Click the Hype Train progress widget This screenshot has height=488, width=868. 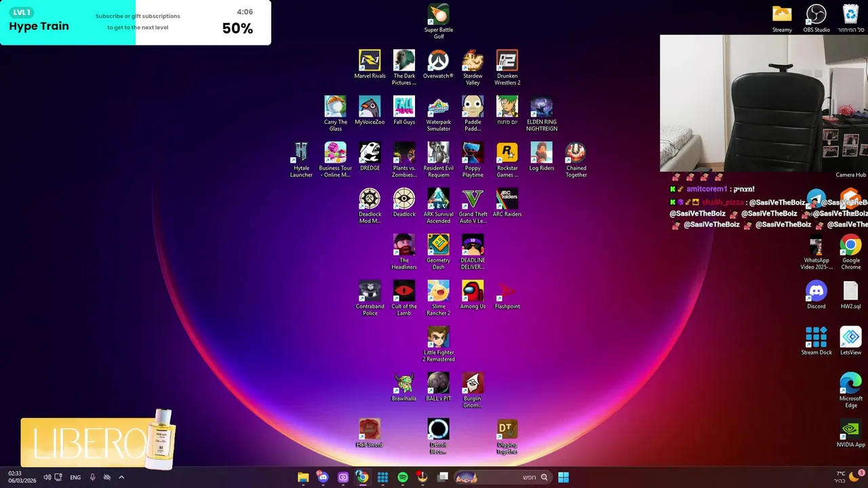tap(136, 22)
